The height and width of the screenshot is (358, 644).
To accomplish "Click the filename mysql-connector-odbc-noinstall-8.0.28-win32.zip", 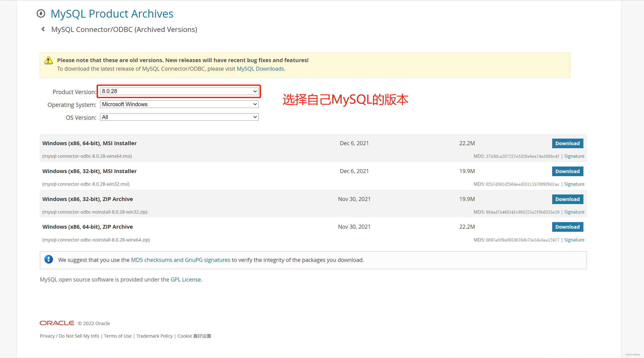I will (x=95, y=212).
